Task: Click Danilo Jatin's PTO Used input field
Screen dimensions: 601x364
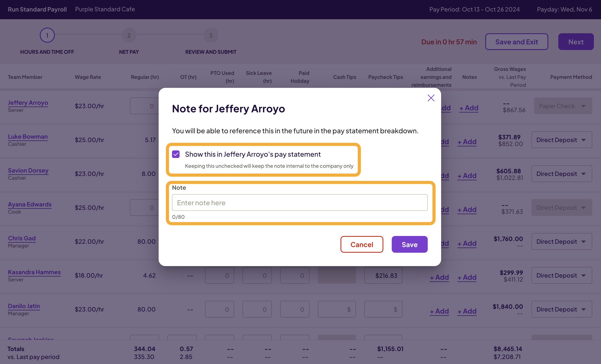Action: point(220,309)
